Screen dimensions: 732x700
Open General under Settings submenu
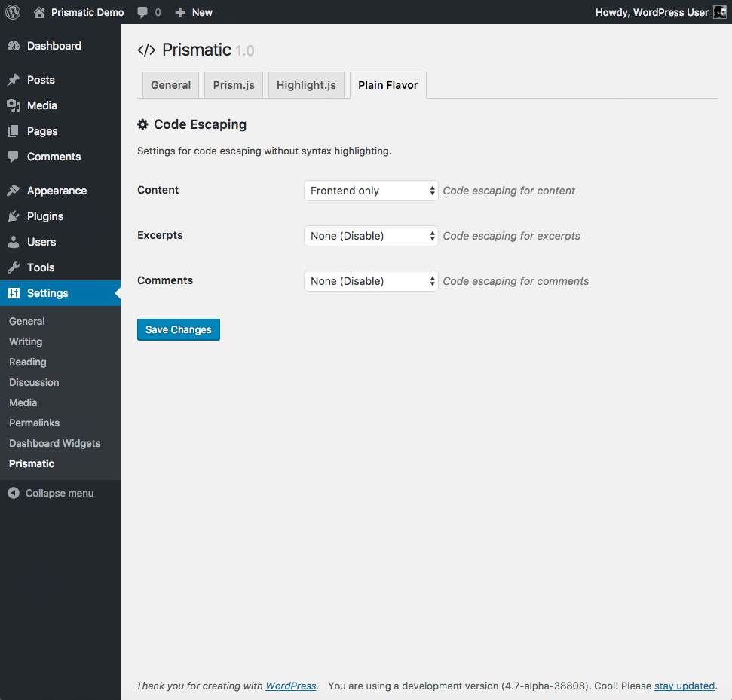click(x=27, y=321)
